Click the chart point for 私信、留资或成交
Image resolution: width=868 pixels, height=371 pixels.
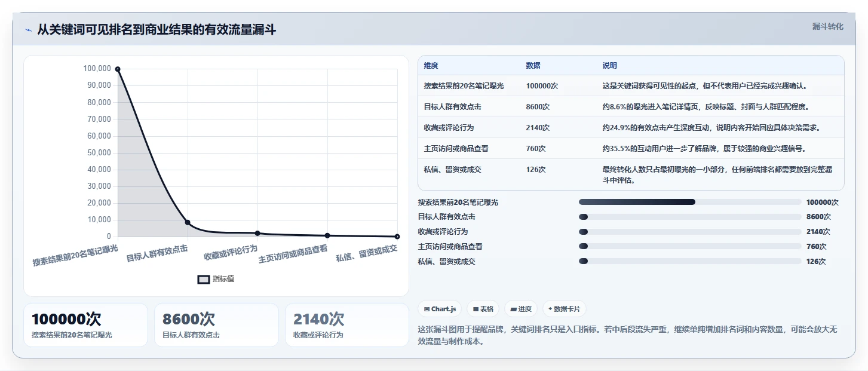point(397,237)
